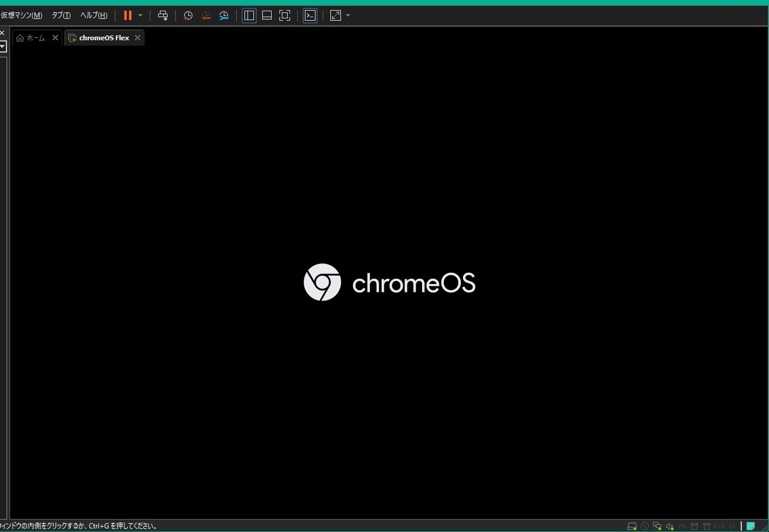Toggle the thumbnail bar view
The width and height of the screenshot is (769, 532).
(x=267, y=15)
